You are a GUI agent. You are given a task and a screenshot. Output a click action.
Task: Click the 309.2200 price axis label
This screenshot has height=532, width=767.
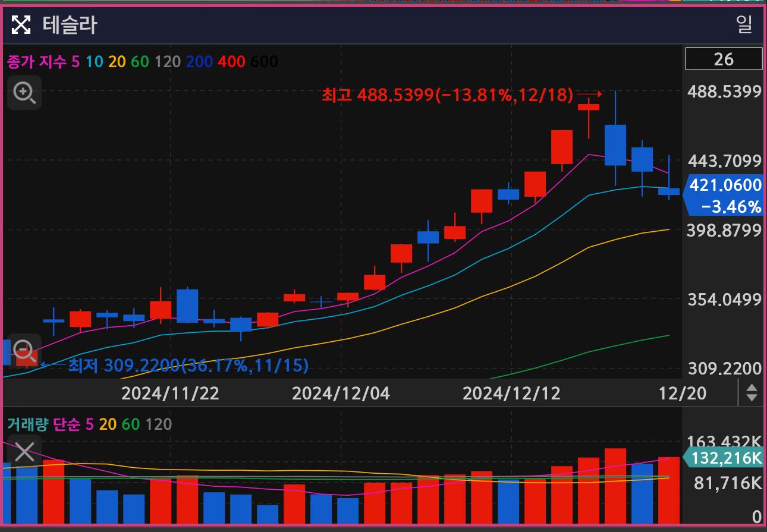coord(724,368)
